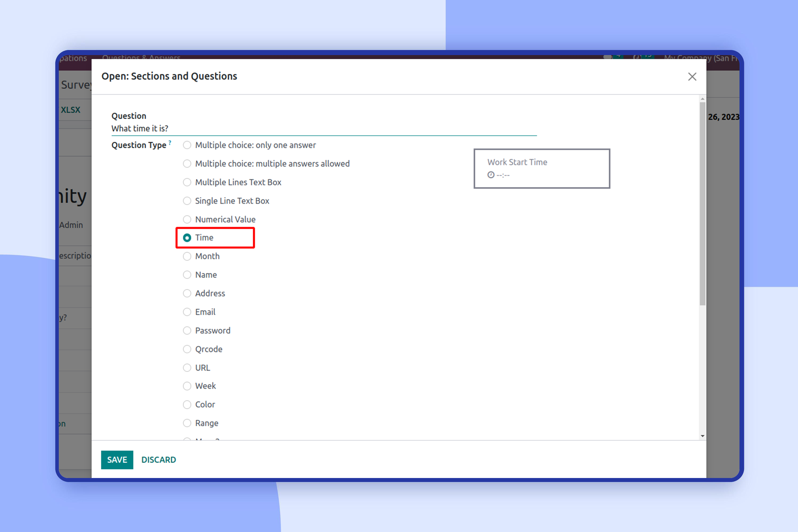Click the Work Start Time preview field

pyautogui.click(x=542, y=169)
